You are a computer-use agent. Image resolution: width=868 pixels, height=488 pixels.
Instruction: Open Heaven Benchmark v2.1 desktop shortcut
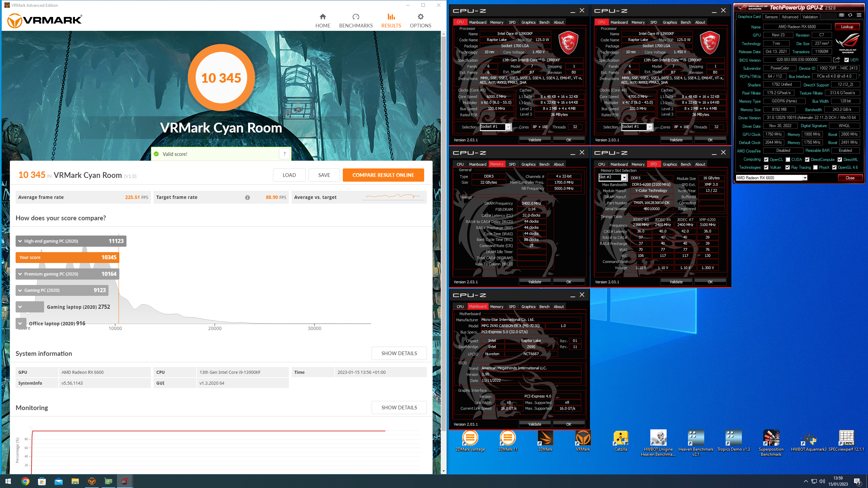[x=696, y=443]
